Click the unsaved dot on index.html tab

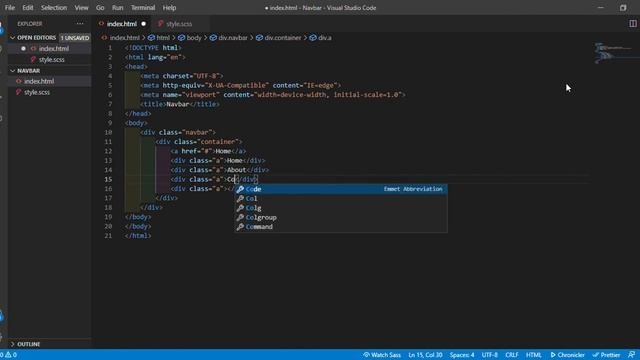click(144, 24)
